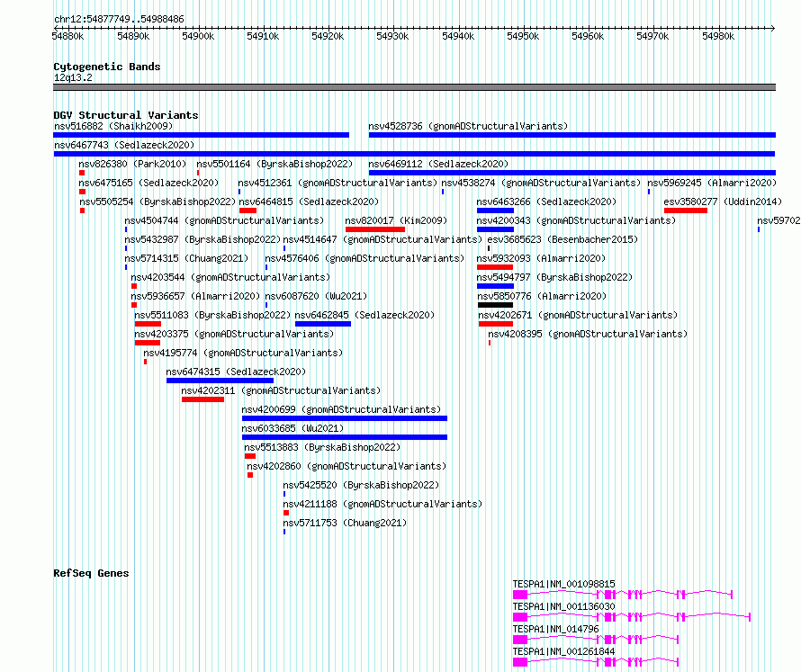Open nsv6033685 (Wu2021) label
Viewport: 801px width, 672px height.
tap(292, 428)
